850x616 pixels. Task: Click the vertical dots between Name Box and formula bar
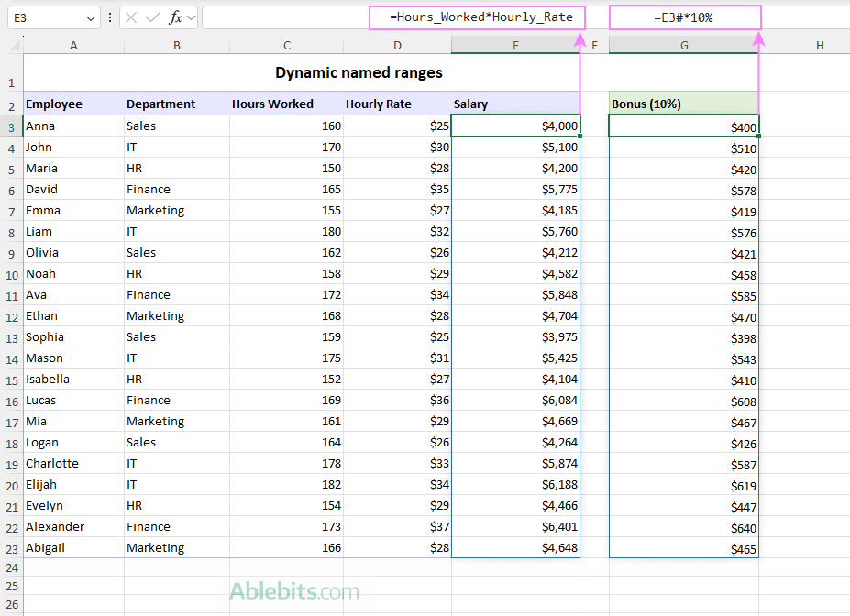pos(110,16)
